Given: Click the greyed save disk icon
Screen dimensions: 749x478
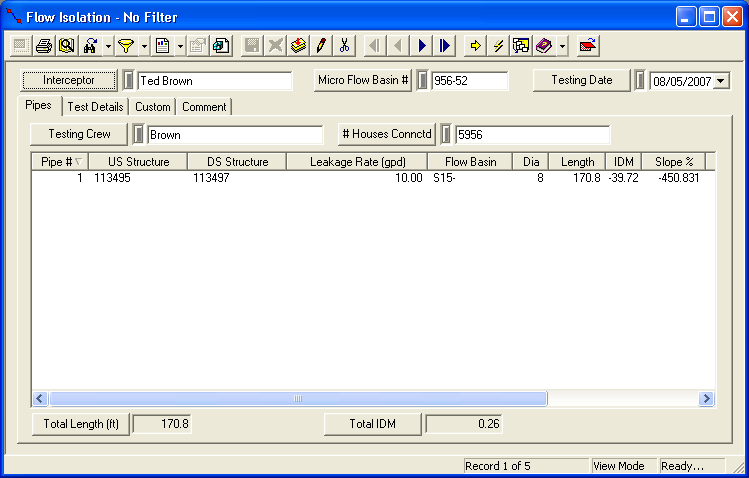Looking at the screenshot, I should pyautogui.click(x=252, y=46).
